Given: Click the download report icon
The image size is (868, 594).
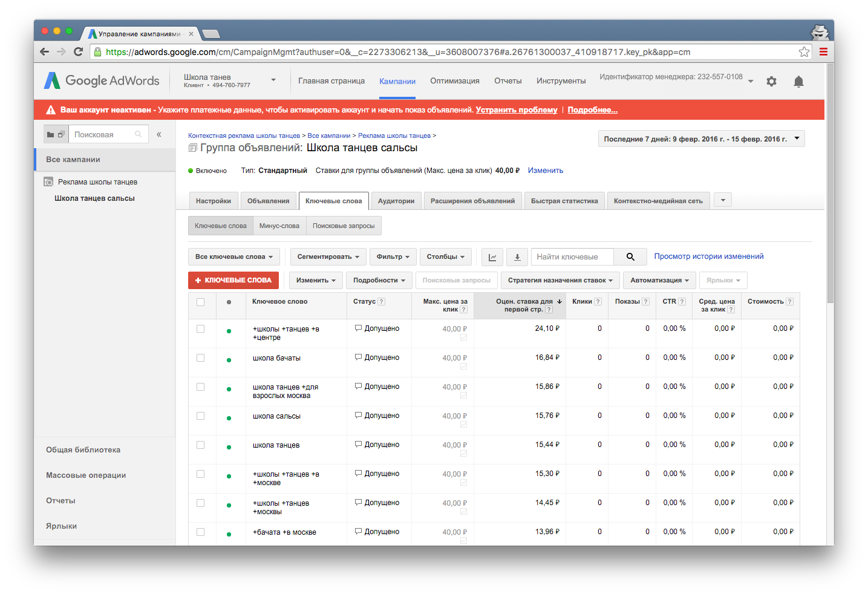Looking at the screenshot, I should 517,257.
